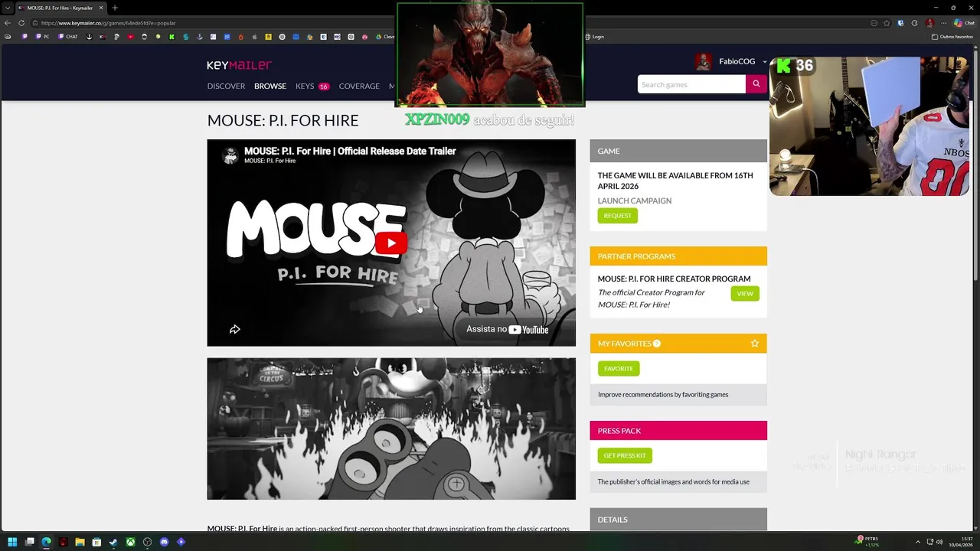Open Task View on the taskbar
This screenshot has width=980, height=551.
[x=29, y=542]
